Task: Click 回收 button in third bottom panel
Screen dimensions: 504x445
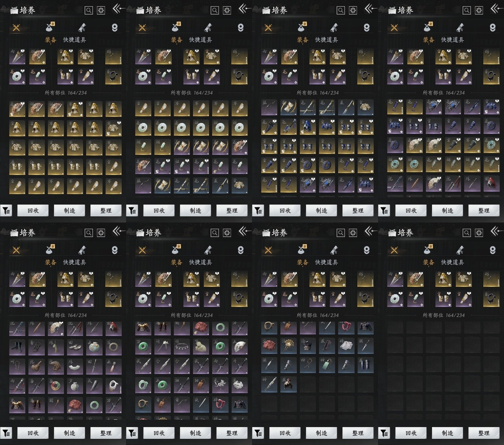Action: tap(285, 433)
